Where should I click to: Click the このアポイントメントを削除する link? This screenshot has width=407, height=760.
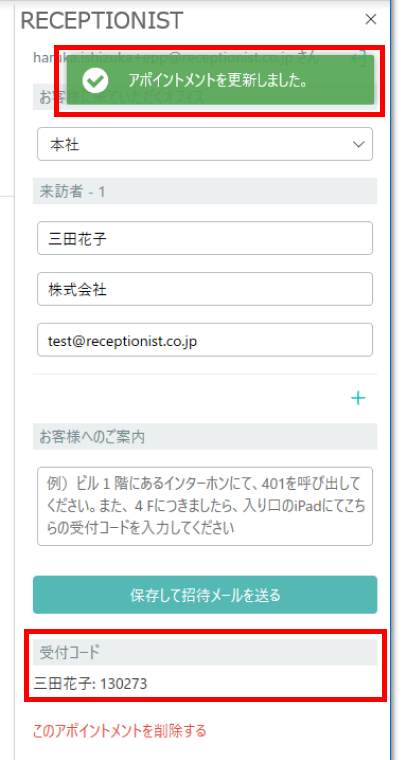120,730
